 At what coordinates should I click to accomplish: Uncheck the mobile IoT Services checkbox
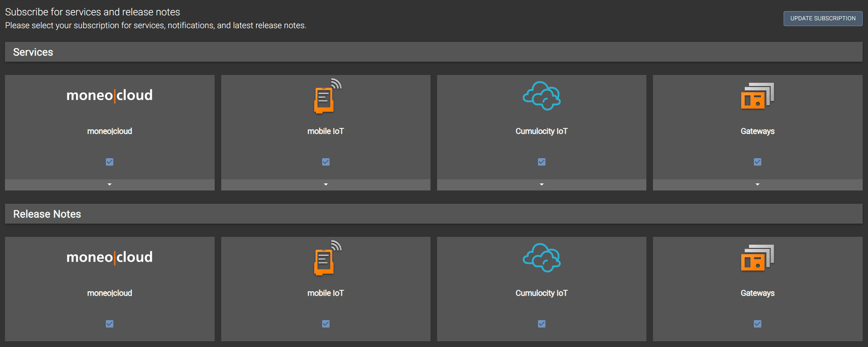pyautogui.click(x=326, y=162)
